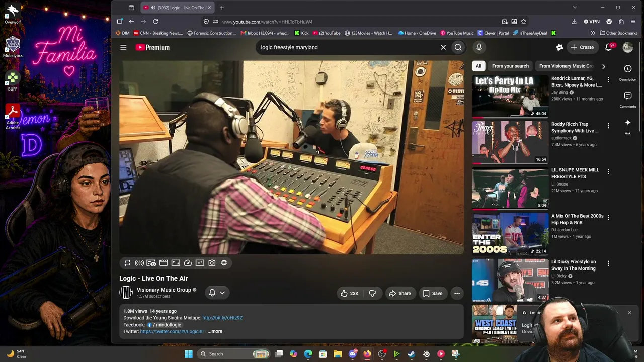Open the CNN - Breaking News bookmark

coord(158,33)
